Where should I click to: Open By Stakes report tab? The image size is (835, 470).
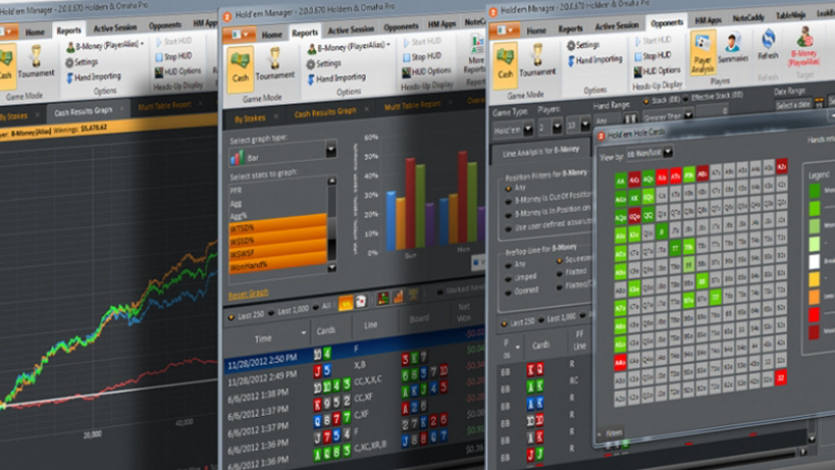249,119
